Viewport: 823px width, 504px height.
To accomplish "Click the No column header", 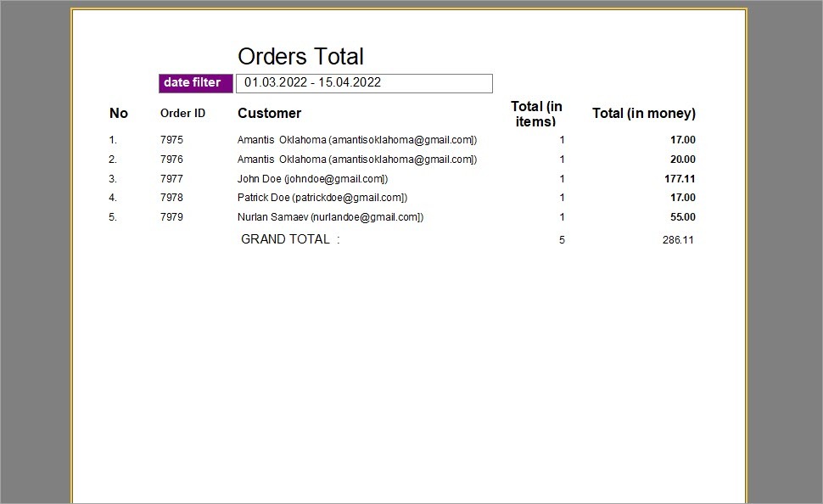I will (x=119, y=114).
